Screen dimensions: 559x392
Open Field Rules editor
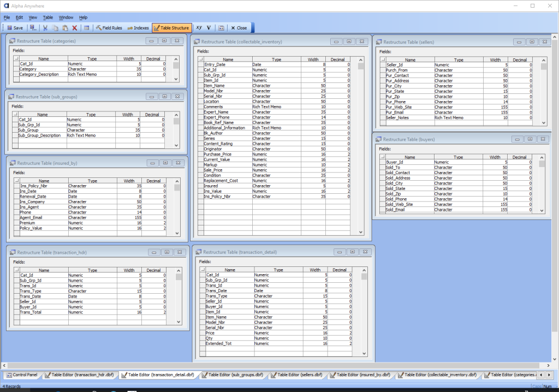point(109,28)
